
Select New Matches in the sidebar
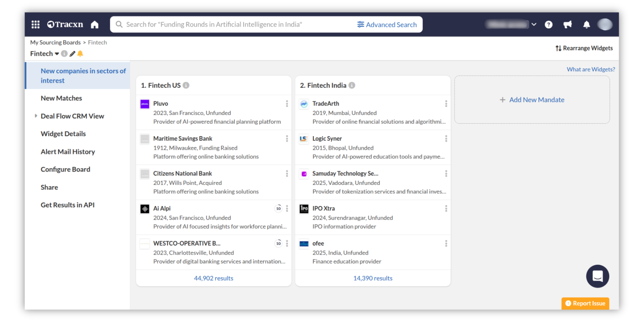pyautogui.click(x=61, y=98)
